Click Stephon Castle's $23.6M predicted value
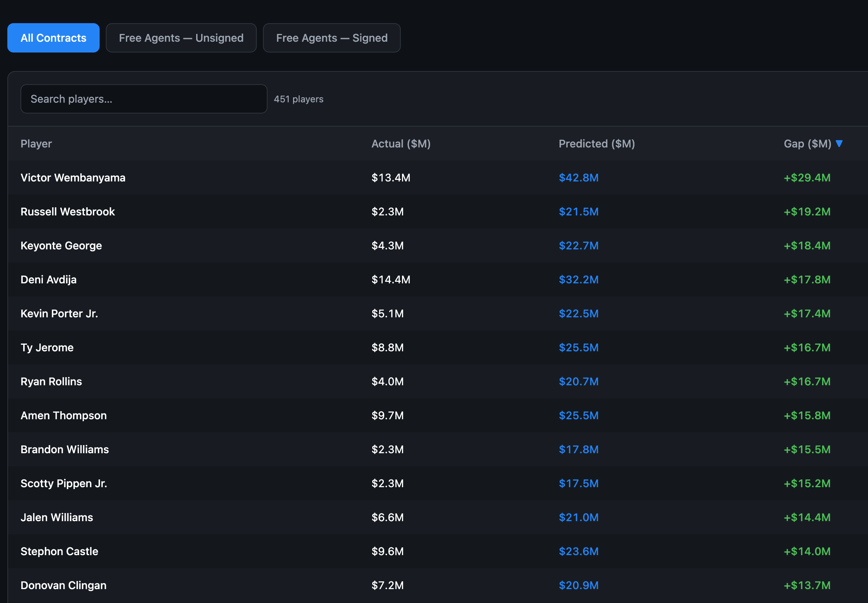 [578, 551]
